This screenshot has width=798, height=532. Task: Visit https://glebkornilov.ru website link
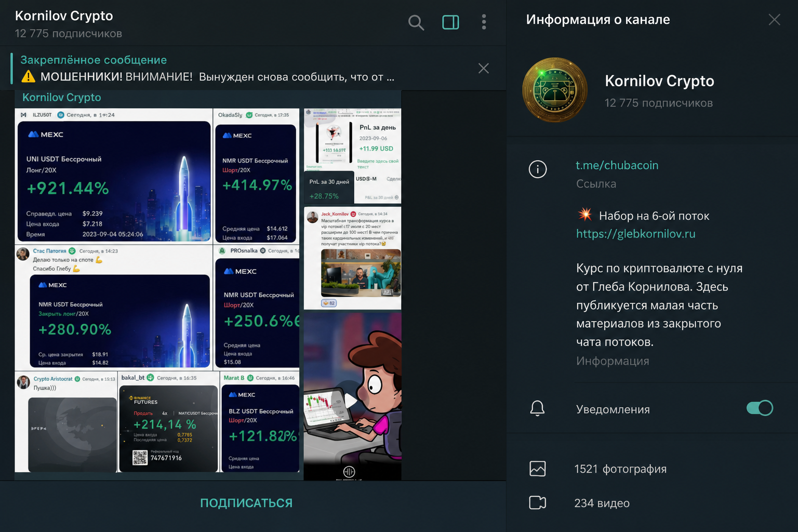click(635, 234)
